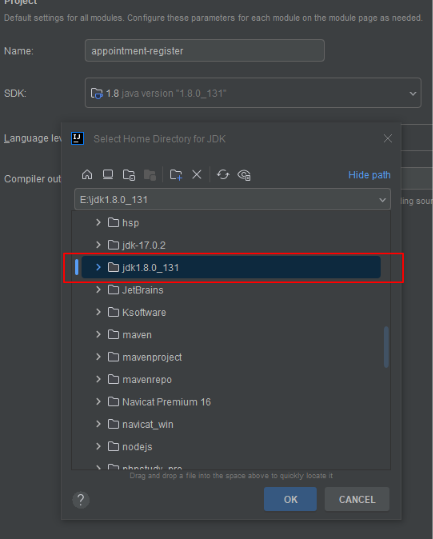Image resolution: width=433 pixels, height=539 pixels.
Task: Select the mavenproject folder
Action: coord(231,357)
